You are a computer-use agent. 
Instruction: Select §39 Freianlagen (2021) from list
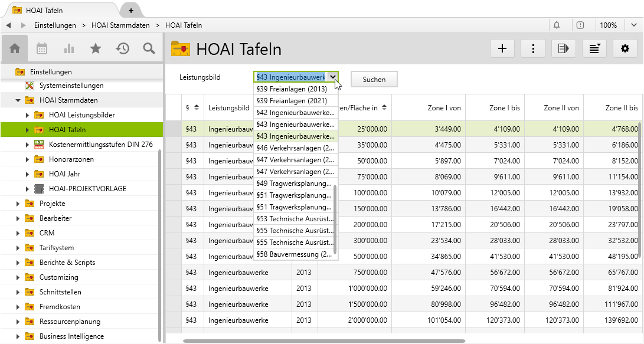click(292, 101)
